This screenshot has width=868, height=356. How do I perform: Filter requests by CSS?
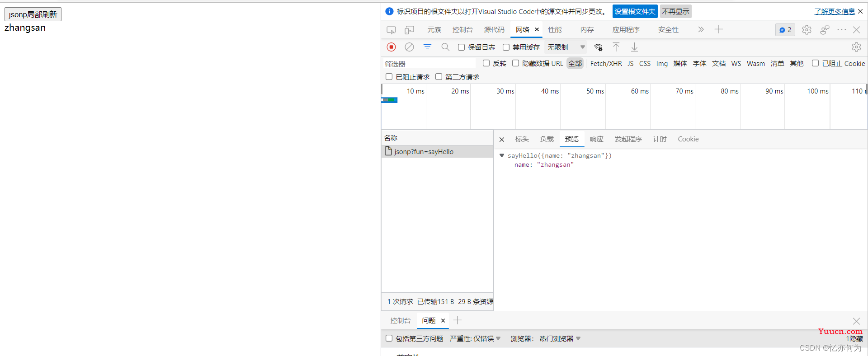pos(645,64)
